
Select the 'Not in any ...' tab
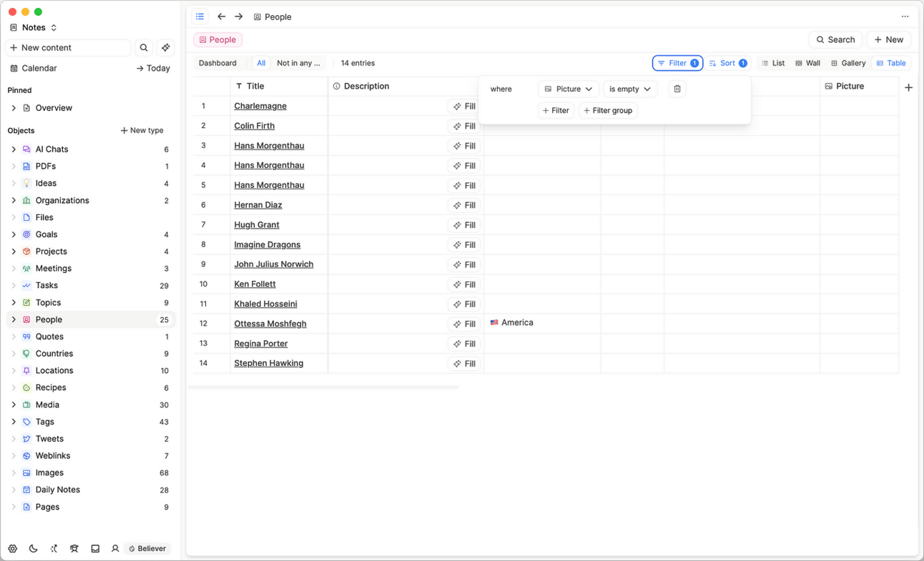tap(298, 63)
